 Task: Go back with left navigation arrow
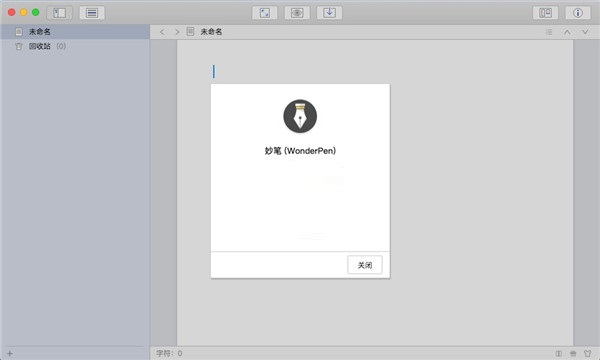pos(162,32)
